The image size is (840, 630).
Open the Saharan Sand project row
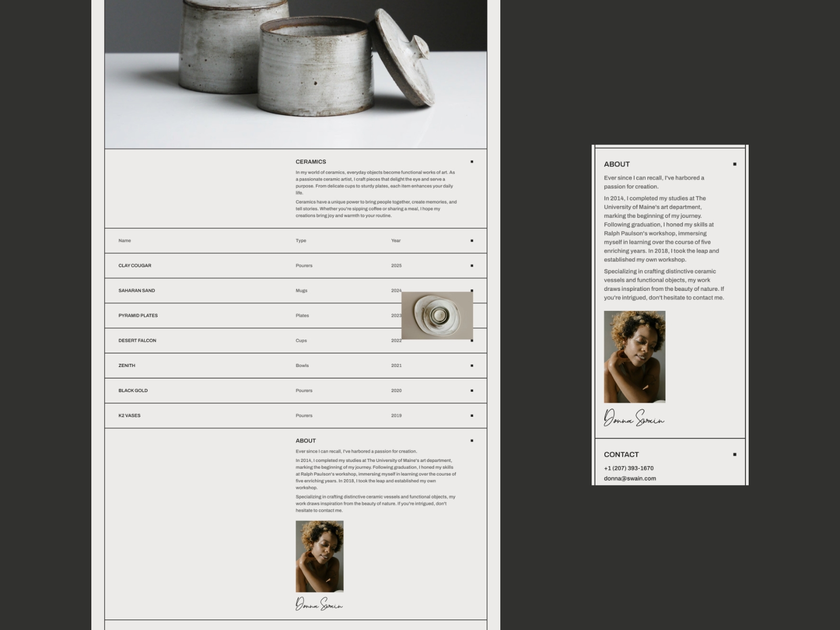pos(136,290)
